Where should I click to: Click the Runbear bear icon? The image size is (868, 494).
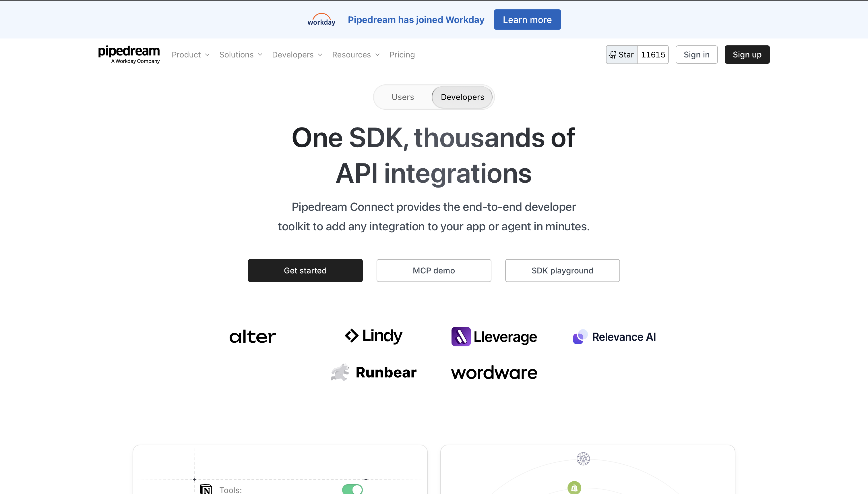(x=340, y=372)
